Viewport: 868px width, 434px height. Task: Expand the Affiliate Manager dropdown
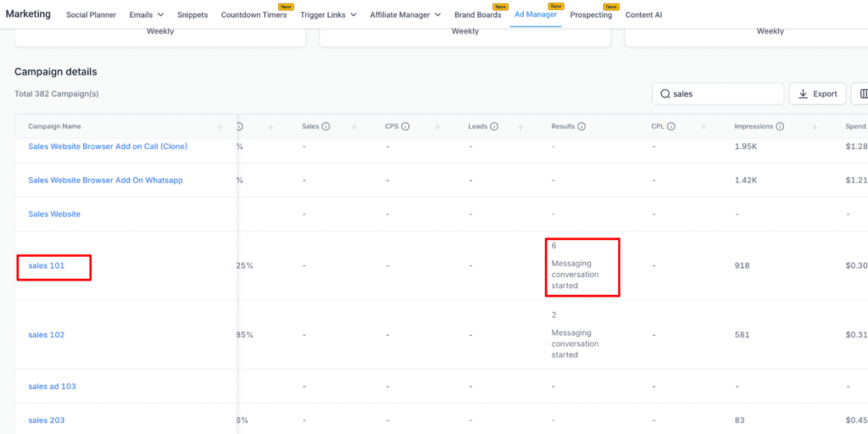pyautogui.click(x=405, y=15)
